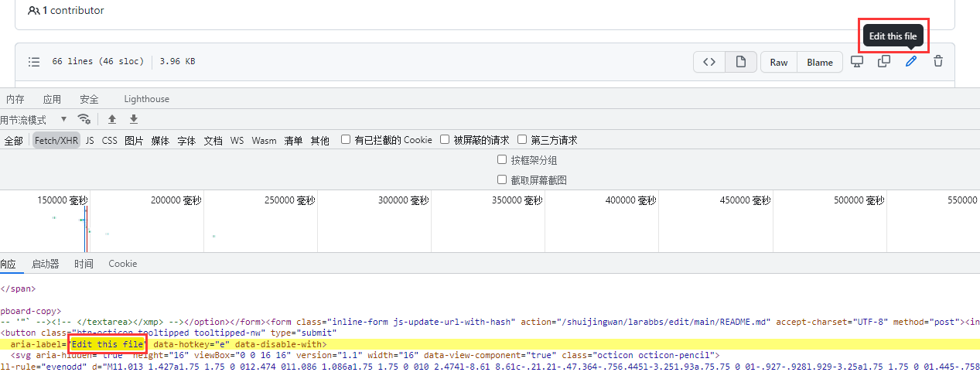
Task: Open the Blame view
Action: click(x=820, y=63)
